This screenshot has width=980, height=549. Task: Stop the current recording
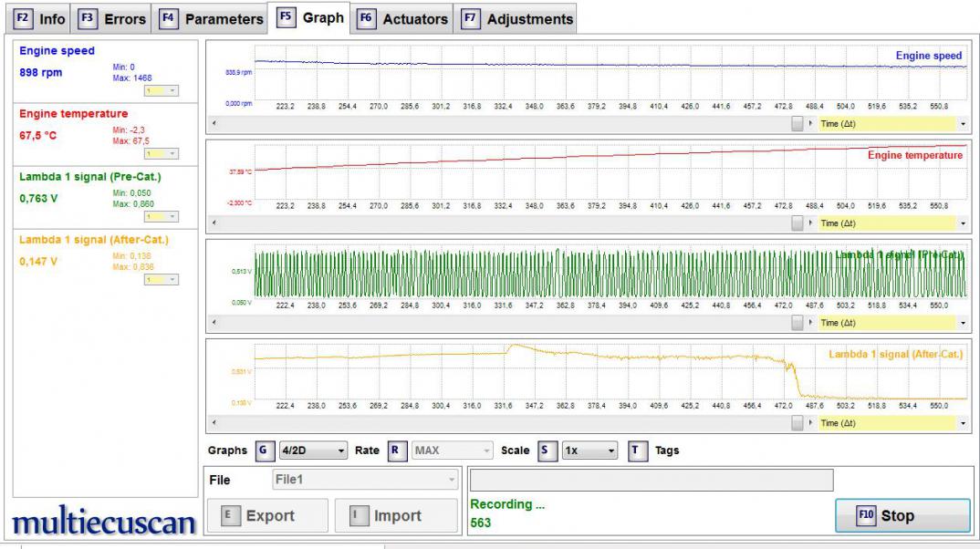coord(902,516)
